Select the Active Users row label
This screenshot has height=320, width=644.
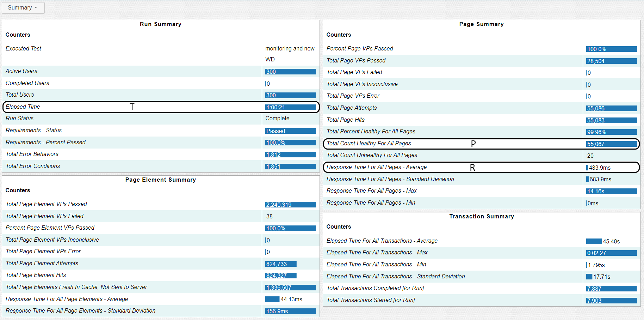(21, 71)
